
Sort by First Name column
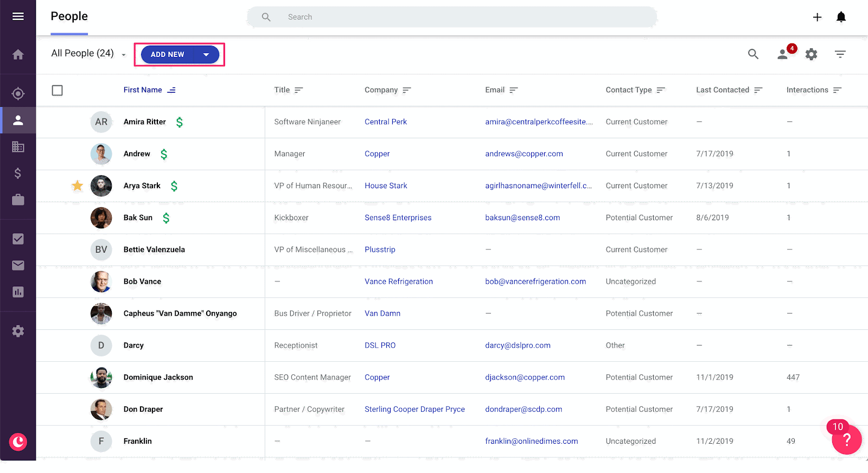(149, 90)
